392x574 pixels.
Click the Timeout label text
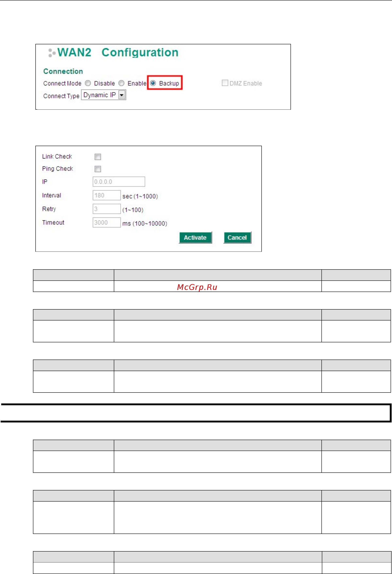click(x=53, y=223)
